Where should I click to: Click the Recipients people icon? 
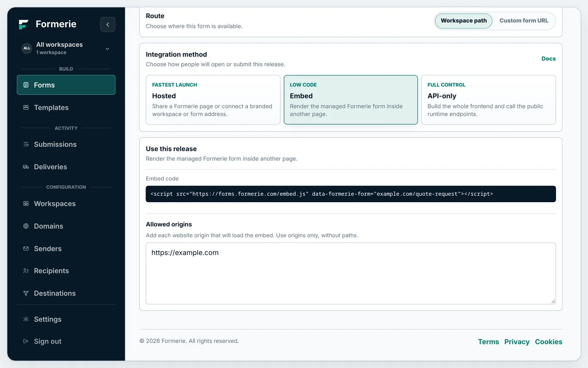click(26, 271)
